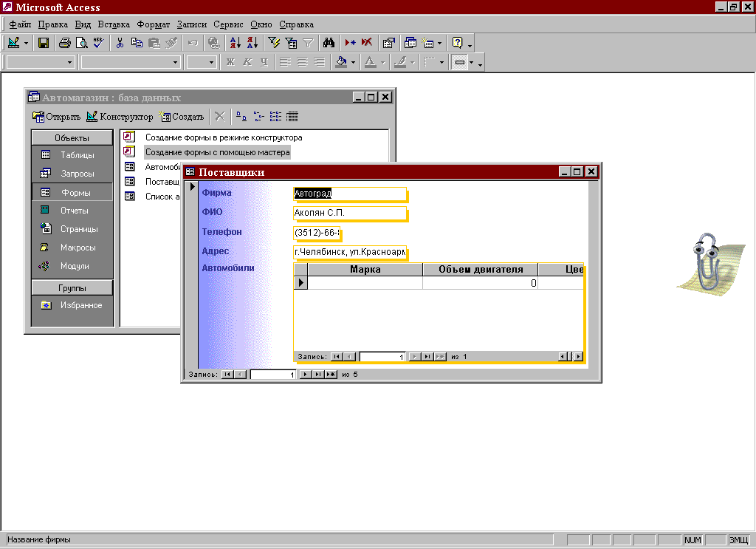Click the Delete Record toolbar icon
This screenshot has width=756, height=549.
pyautogui.click(x=367, y=43)
